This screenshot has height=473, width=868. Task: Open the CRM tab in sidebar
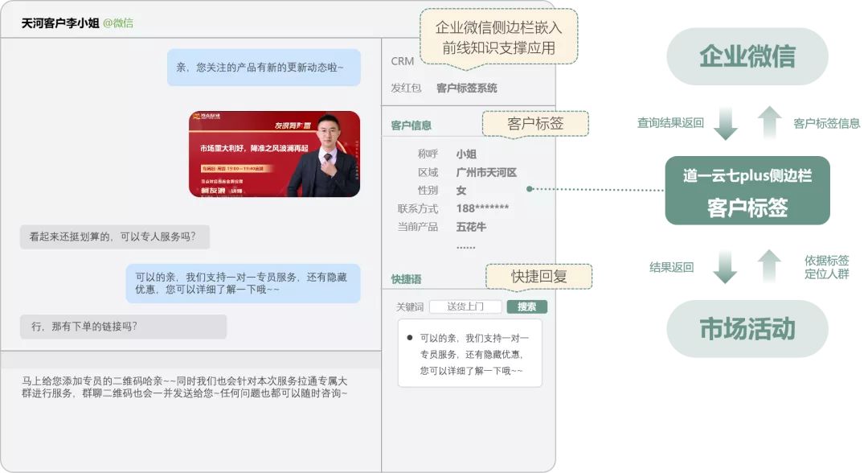pyautogui.click(x=403, y=61)
